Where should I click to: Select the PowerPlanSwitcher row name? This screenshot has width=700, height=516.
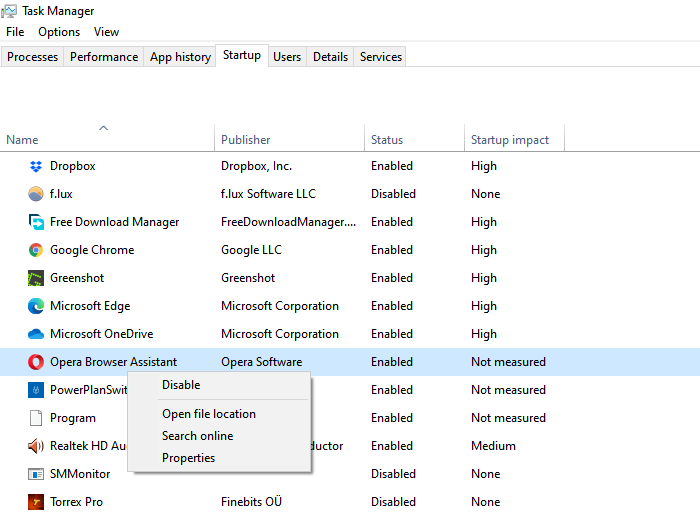pos(88,390)
